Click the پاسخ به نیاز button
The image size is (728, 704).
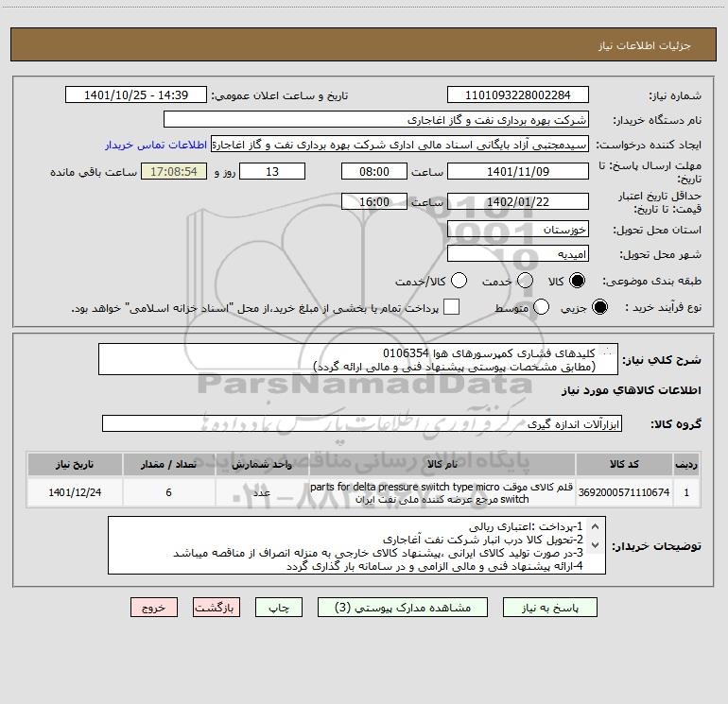549,608
